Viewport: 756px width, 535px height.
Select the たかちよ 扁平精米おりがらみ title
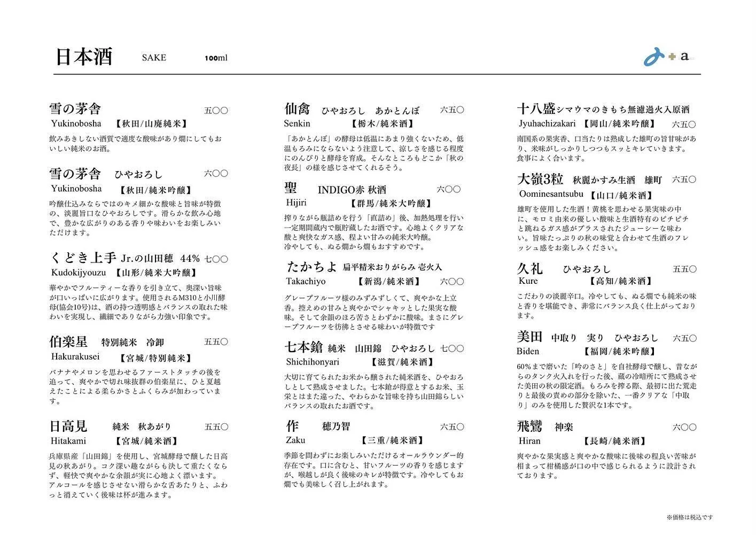[363, 267]
